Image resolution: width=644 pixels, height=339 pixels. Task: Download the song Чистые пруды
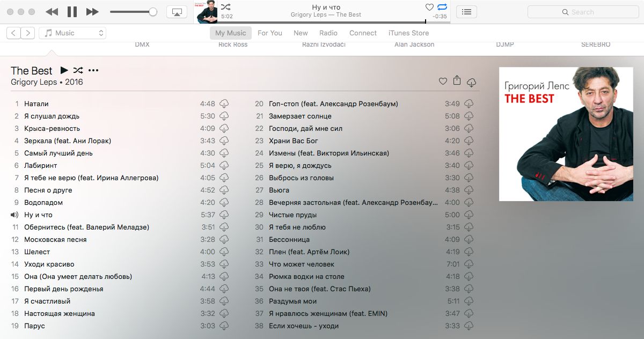point(469,215)
